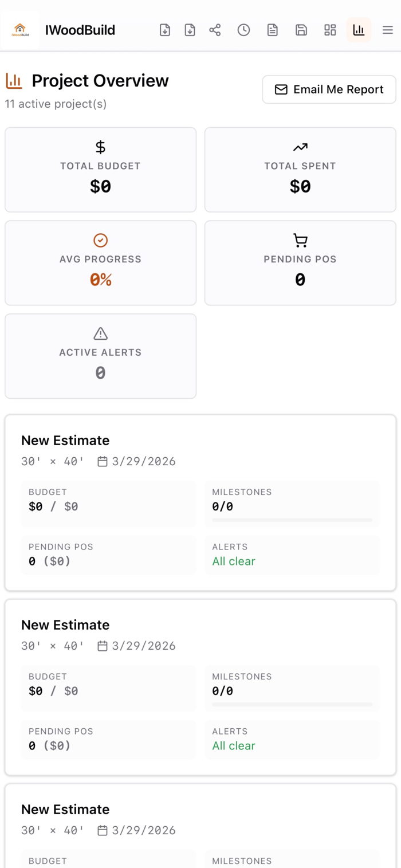Screen dimensions: 401x868
Task: Click the document text file icon
Action: point(272,30)
